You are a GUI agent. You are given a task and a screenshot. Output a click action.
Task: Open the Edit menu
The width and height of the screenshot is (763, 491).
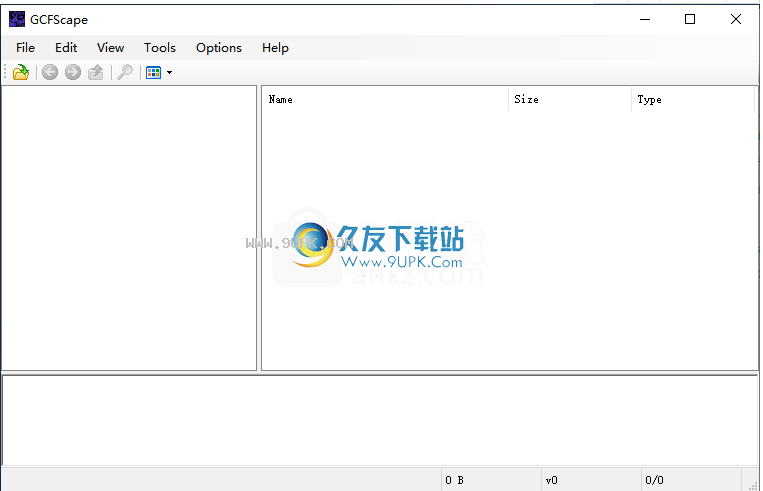[66, 48]
